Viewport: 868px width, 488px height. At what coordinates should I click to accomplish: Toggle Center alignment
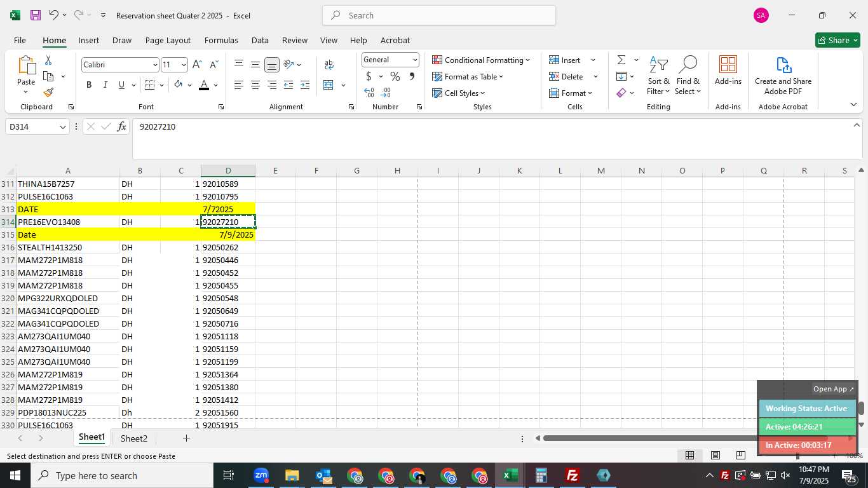click(x=255, y=85)
